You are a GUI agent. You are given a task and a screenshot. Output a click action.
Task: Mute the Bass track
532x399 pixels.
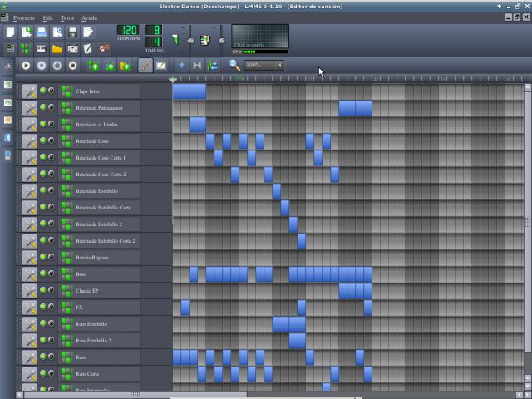[42, 273]
